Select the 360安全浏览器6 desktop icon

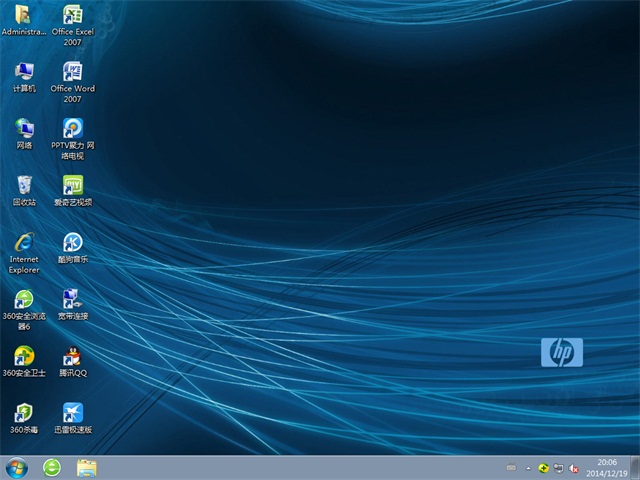pos(24,300)
